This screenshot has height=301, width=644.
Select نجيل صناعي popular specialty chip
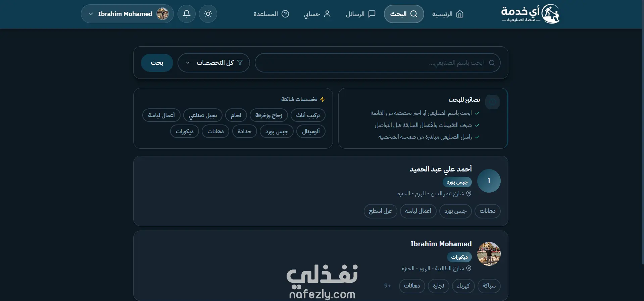(203, 115)
